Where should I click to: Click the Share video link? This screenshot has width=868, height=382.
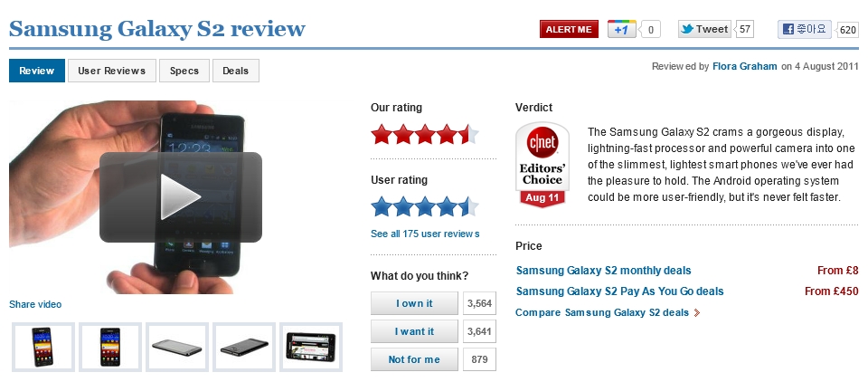[x=35, y=304]
